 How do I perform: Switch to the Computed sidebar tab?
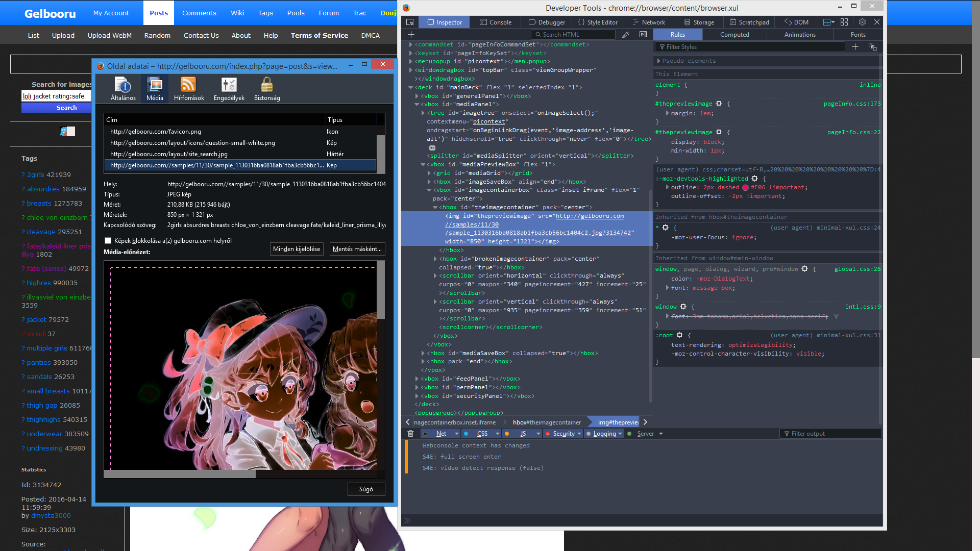734,35
